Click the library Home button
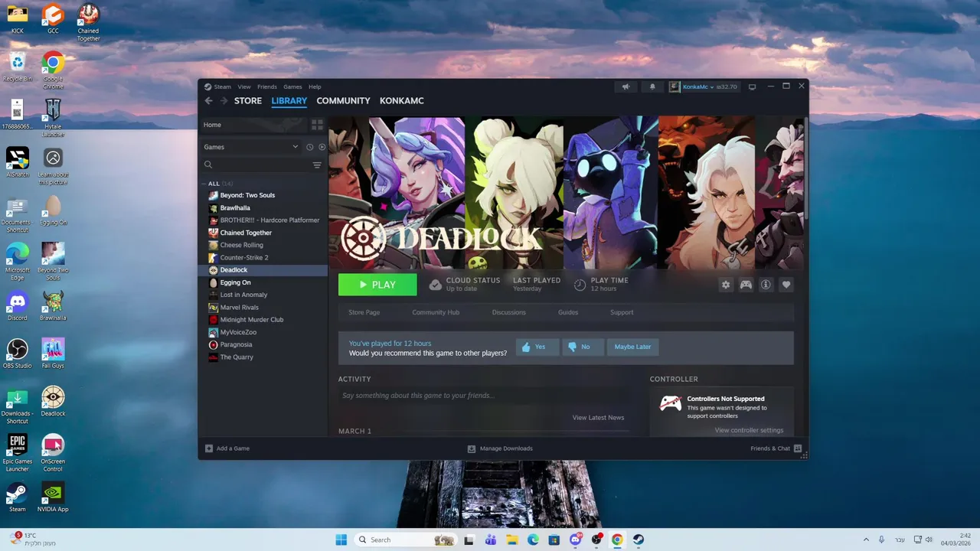 [x=253, y=125]
